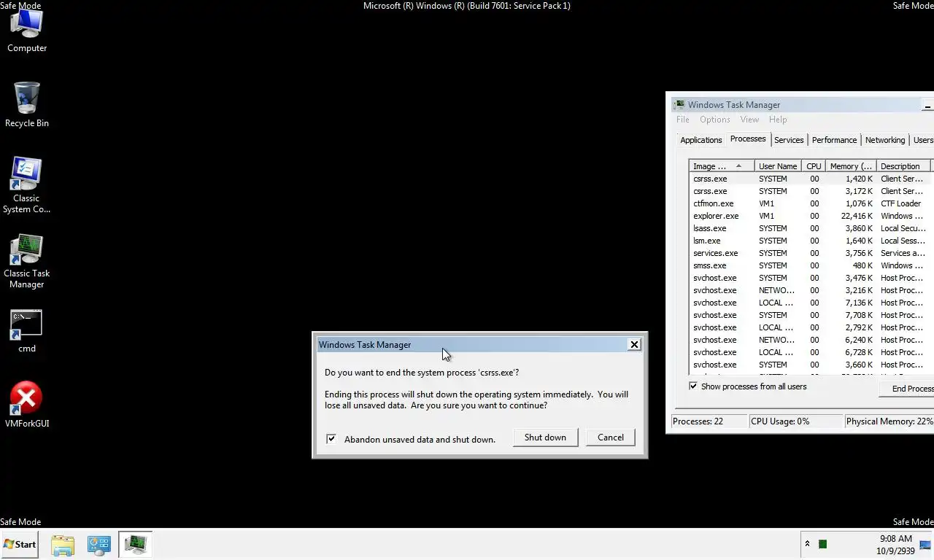Select the svchost.exe row using 6,728 K

point(810,352)
